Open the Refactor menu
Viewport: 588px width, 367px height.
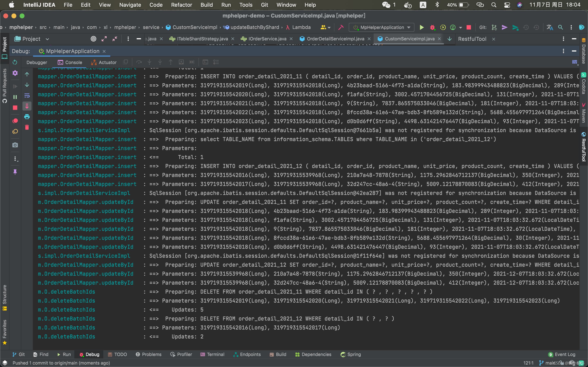point(181,5)
